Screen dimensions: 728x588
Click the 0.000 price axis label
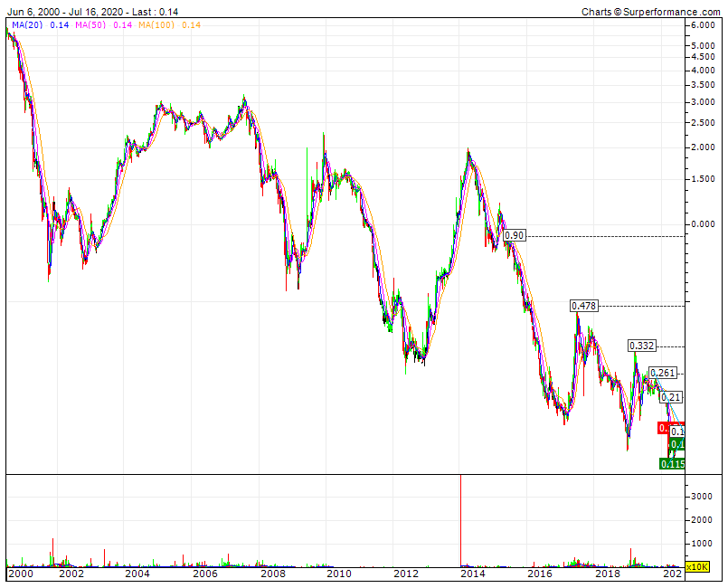point(703,223)
